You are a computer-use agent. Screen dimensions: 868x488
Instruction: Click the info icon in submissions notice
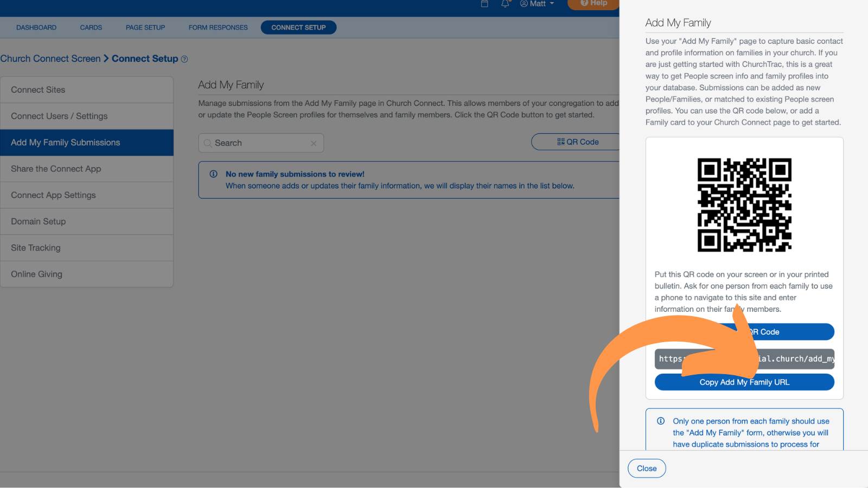click(x=214, y=174)
